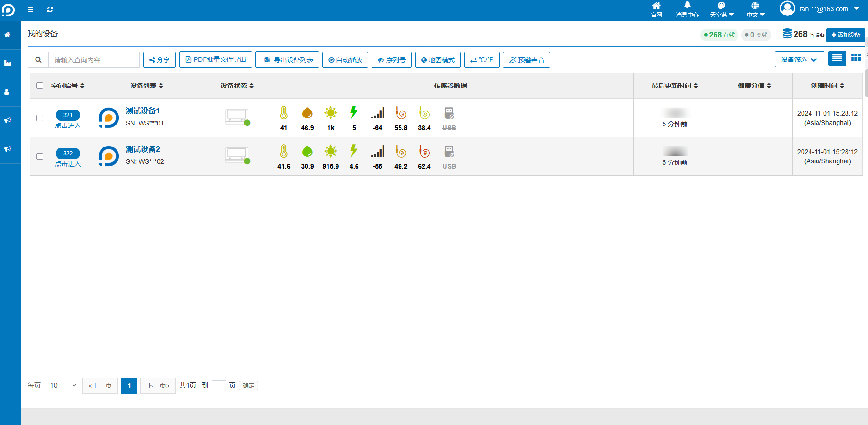Select the chart sidebar icon
Image resolution: width=868 pixels, height=425 pixels.
coord(7,63)
